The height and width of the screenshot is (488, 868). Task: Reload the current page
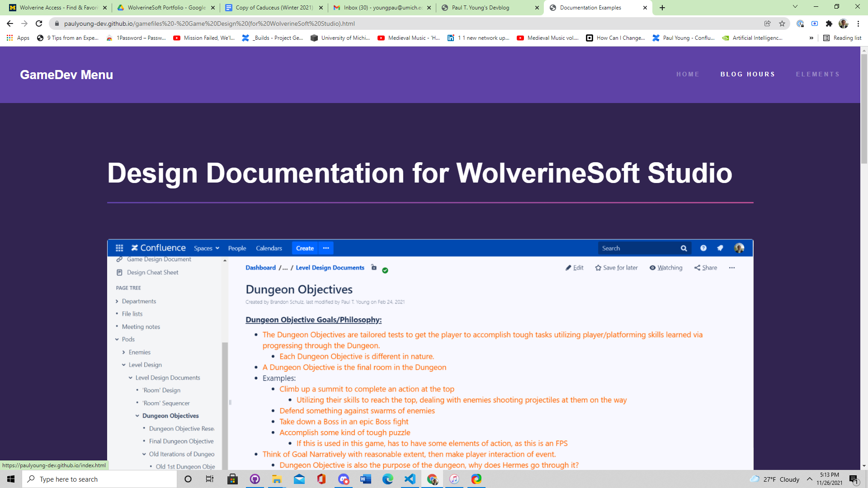click(39, 23)
